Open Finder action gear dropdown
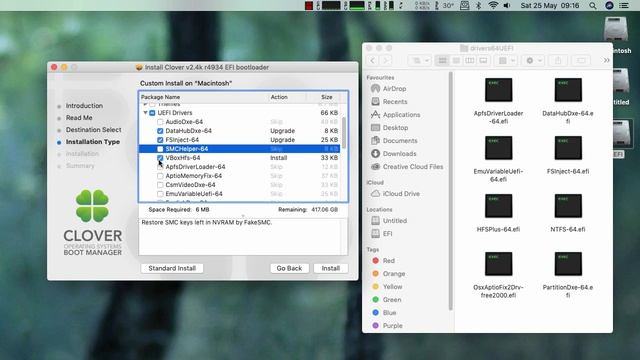This screenshot has width=640, height=360. point(533,60)
